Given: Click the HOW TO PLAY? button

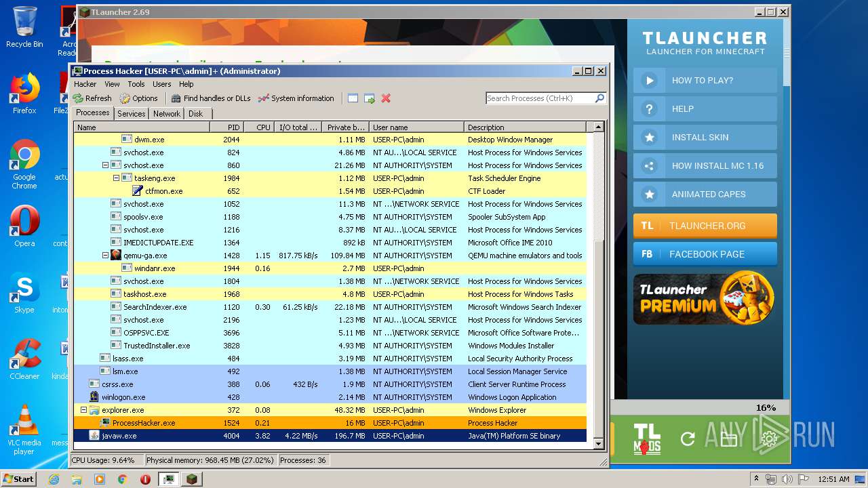Looking at the screenshot, I should click(x=705, y=80).
